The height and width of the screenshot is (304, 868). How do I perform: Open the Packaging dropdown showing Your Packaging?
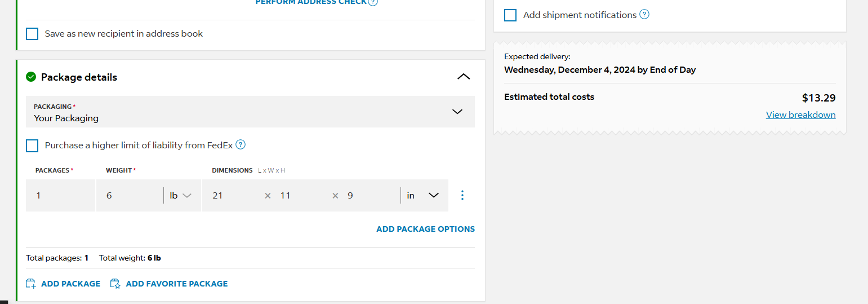click(x=250, y=112)
